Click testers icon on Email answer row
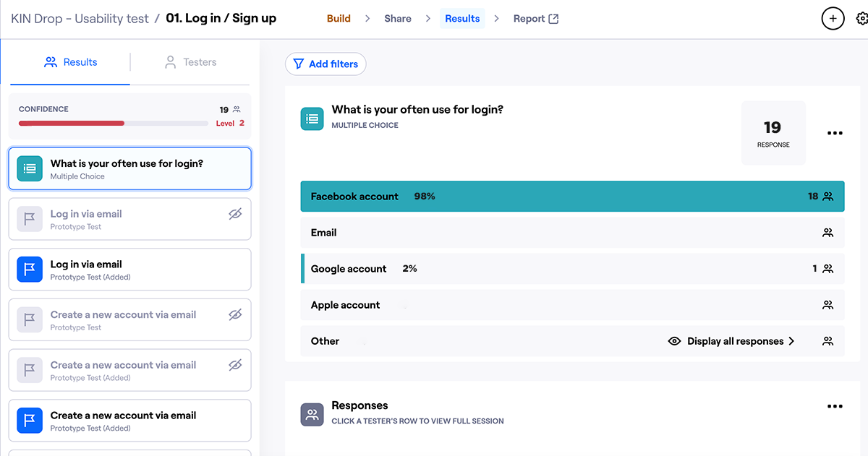Image resolution: width=868 pixels, height=456 pixels. (x=828, y=233)
